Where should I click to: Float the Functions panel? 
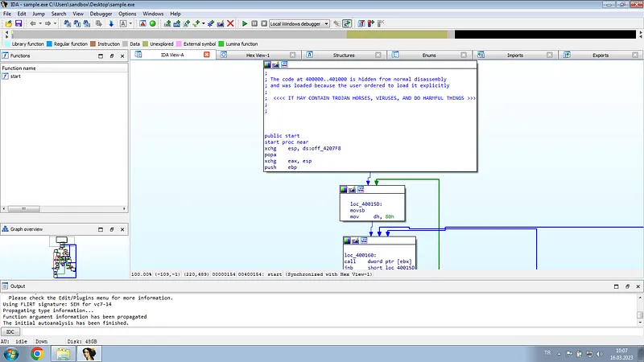coord(112,56)
